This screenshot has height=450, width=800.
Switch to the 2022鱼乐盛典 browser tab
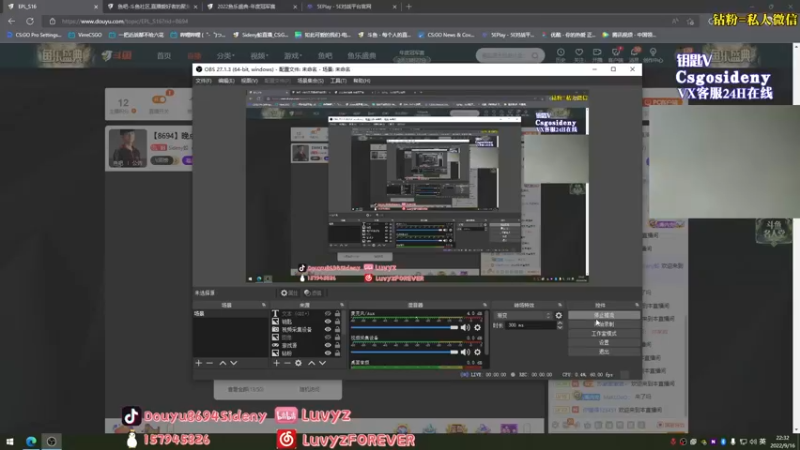251,7
